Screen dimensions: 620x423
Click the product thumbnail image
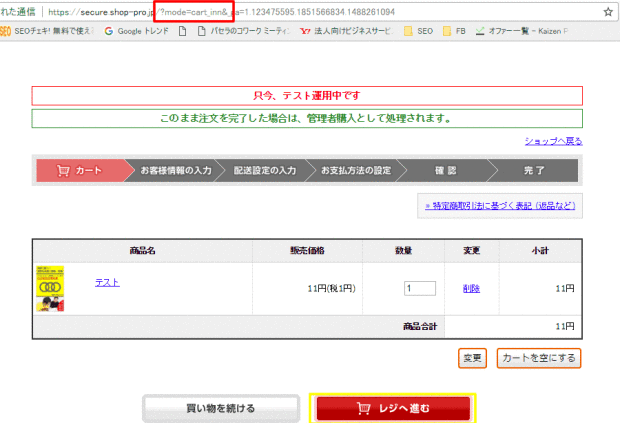[48, 288]
